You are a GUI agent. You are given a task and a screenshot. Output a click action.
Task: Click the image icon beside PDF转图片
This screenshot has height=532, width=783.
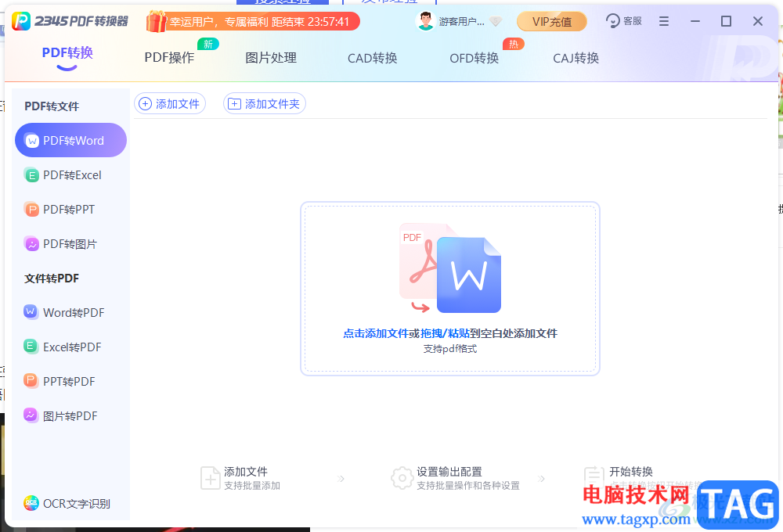[x=31, y=244]
